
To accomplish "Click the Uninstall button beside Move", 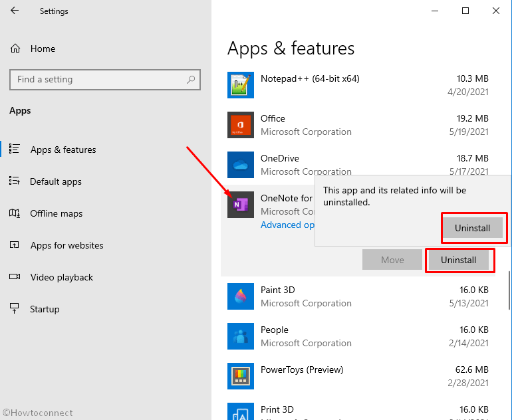I will [458, 260].
